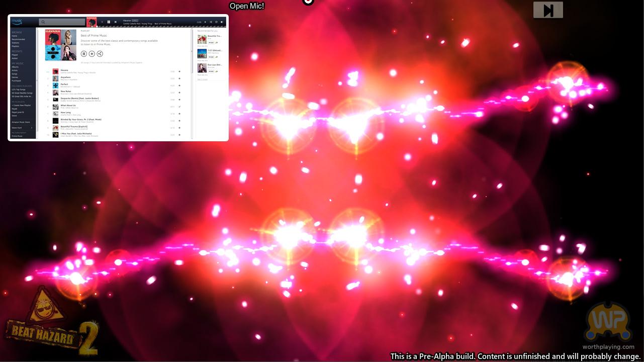Add Best of Prime Music playlist with plus icon
644x362 pixels.
pyautogui.click(x=91, y=54)
